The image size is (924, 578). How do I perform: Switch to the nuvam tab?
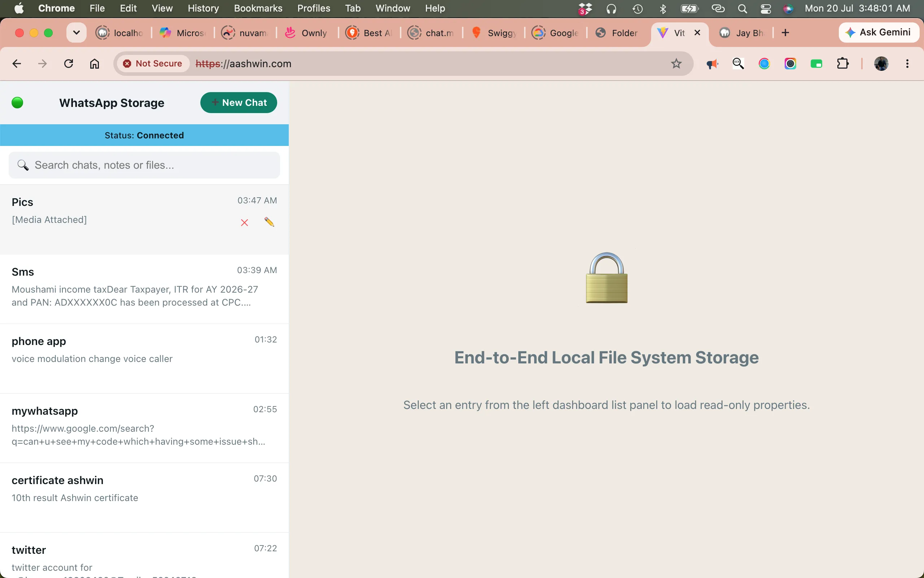point(245,33)
